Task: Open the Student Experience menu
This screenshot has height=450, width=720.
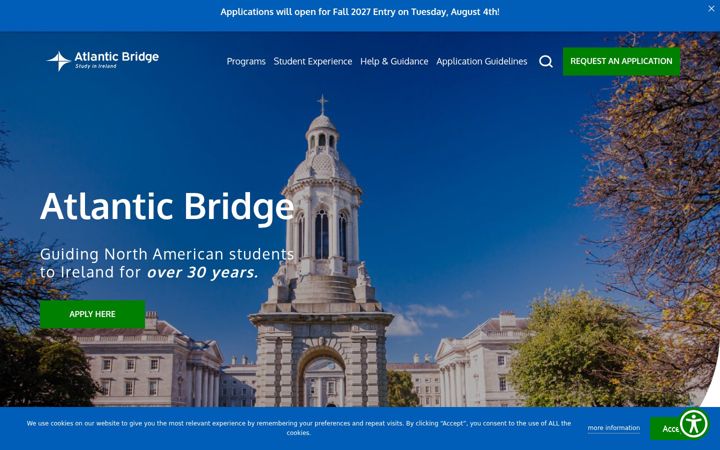Action: coord(313,61)
